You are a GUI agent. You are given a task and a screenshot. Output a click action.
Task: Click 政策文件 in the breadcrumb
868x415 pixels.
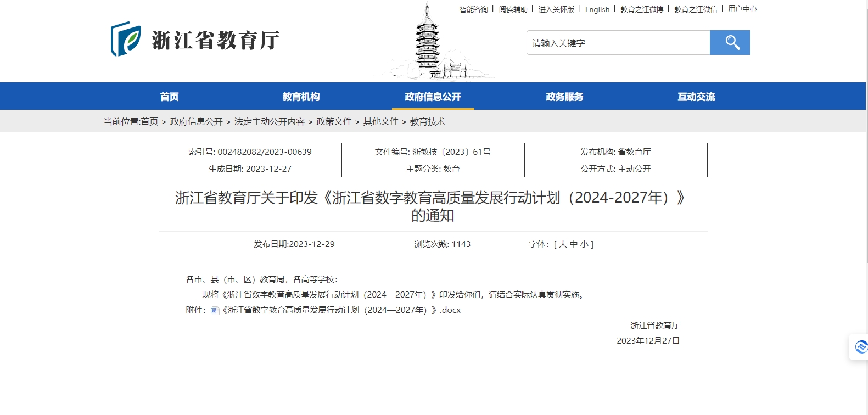(x=334, y=122)
